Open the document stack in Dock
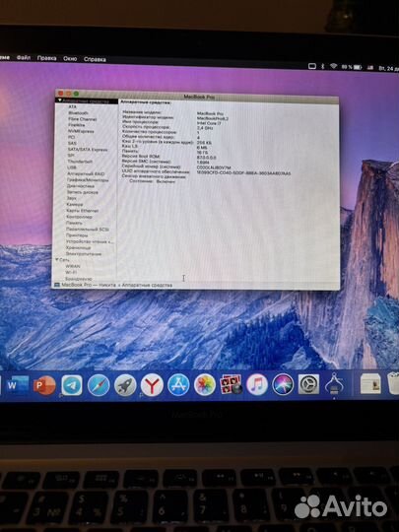Image resolution: width=399 pixels, height=532 pixels. pyautogui.click(x=370, y=384)
